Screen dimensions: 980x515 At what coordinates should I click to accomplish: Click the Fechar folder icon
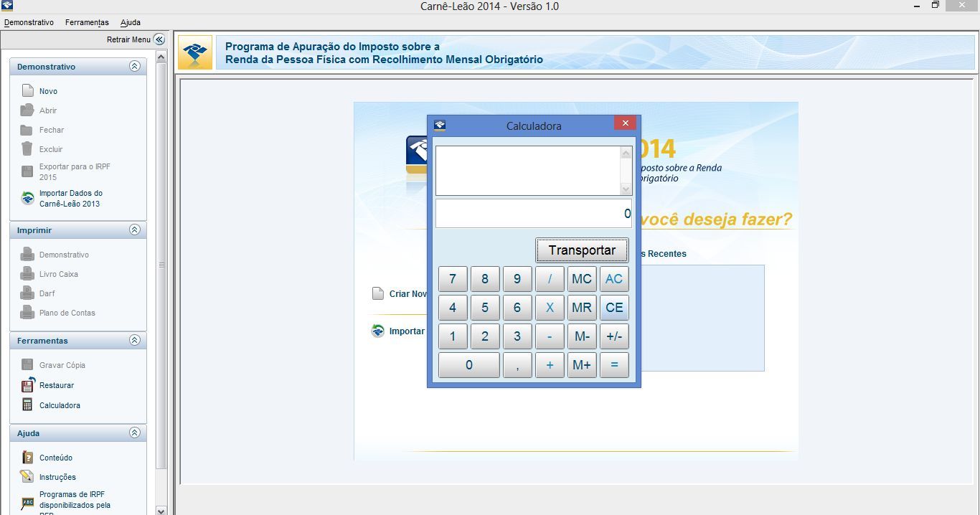click(27, 130)
